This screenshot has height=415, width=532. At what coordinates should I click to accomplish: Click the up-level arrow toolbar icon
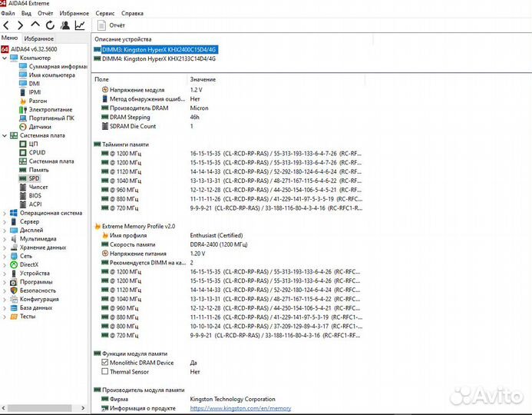click(x=35, y=25)
